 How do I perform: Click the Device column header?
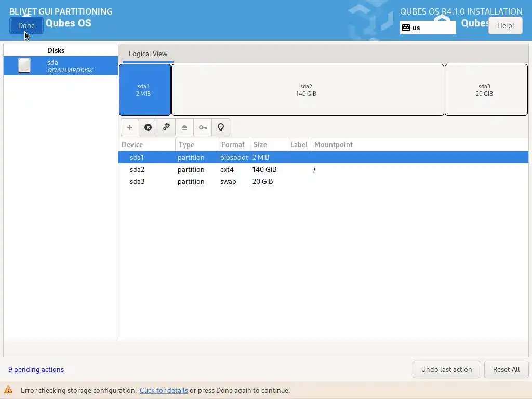pos(147,144)
